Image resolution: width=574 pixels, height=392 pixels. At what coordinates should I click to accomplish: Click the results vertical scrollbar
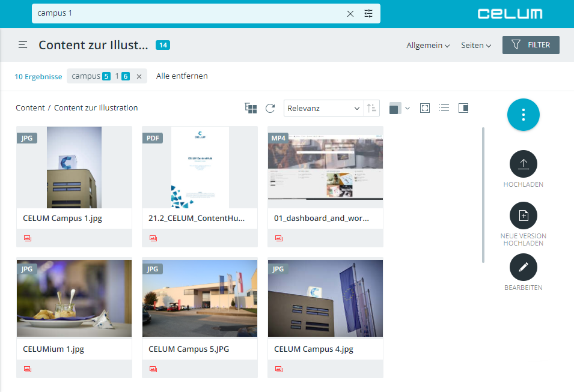(483, 195)
